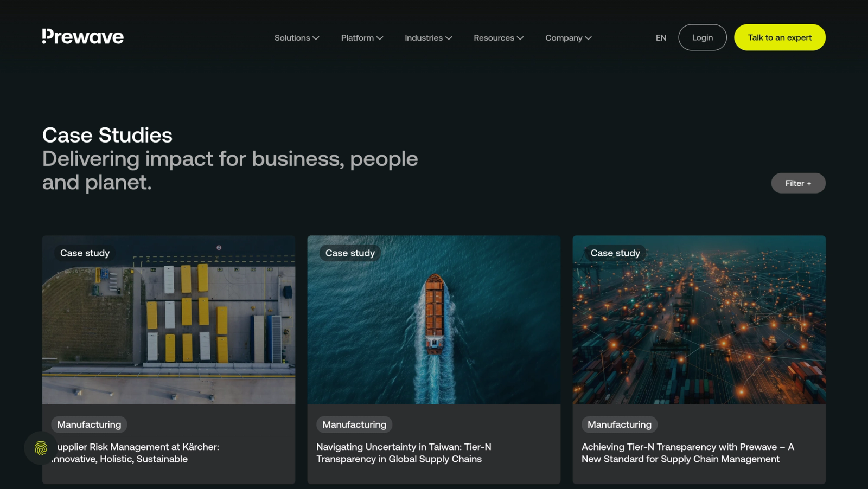Open the Filter + control
This screenshot has height=489, width=868.
tap(798, 183)
